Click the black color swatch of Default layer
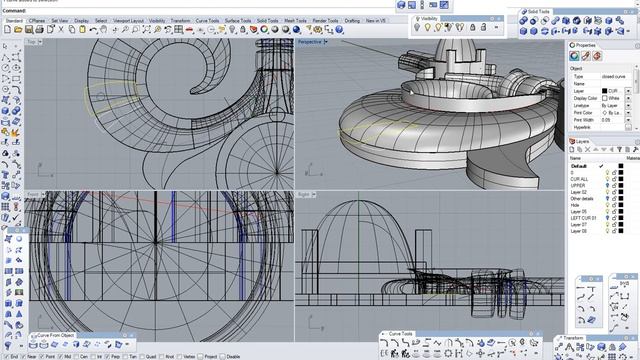 pyautogui.click(x=621, y=166)
